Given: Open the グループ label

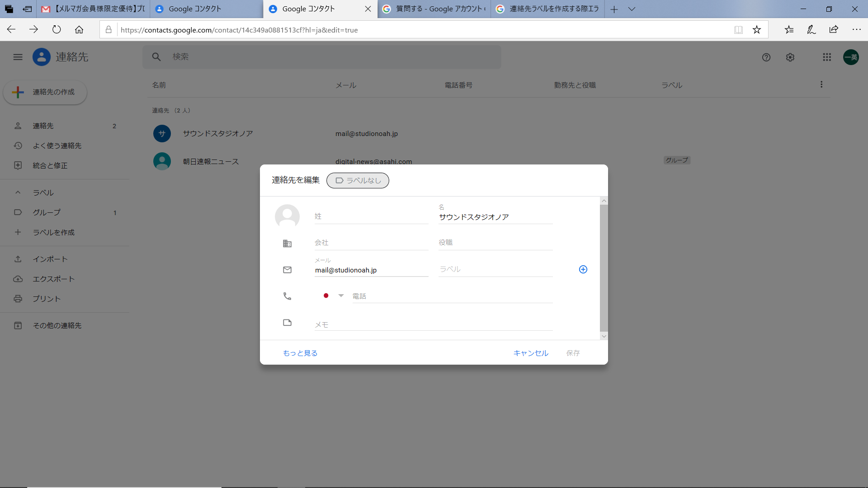Looking at the screenshot, I should tap(65, 212).
